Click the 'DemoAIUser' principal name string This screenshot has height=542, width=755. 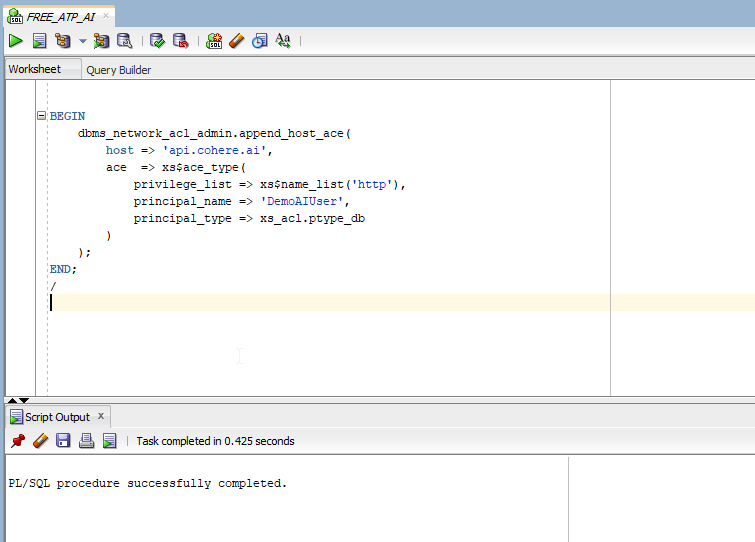tap(302, 202)
